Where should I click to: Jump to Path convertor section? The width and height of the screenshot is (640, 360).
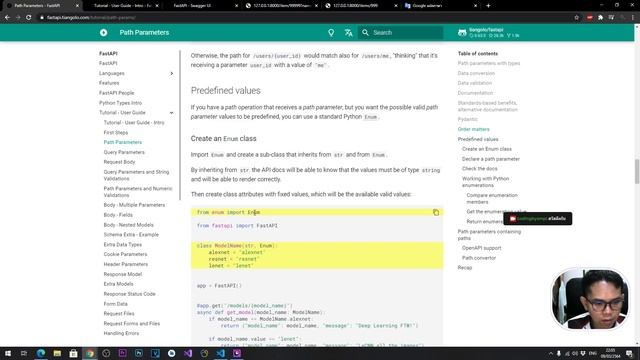[479, 258]
